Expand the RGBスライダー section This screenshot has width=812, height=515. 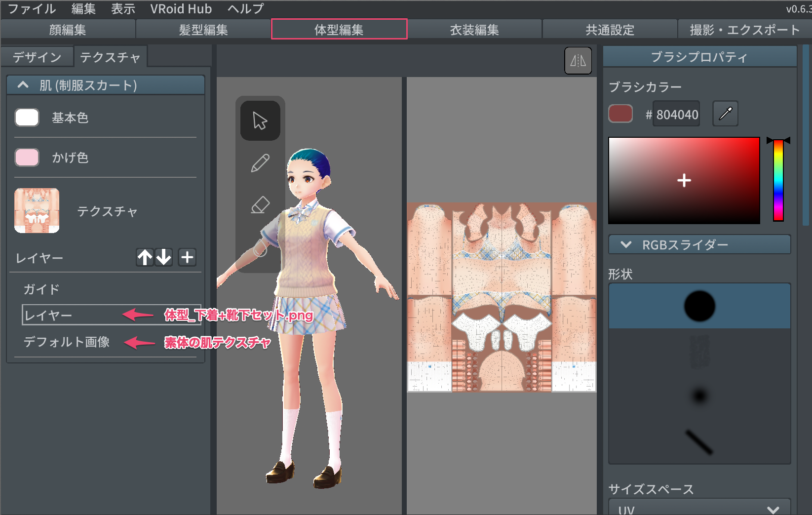699,244
